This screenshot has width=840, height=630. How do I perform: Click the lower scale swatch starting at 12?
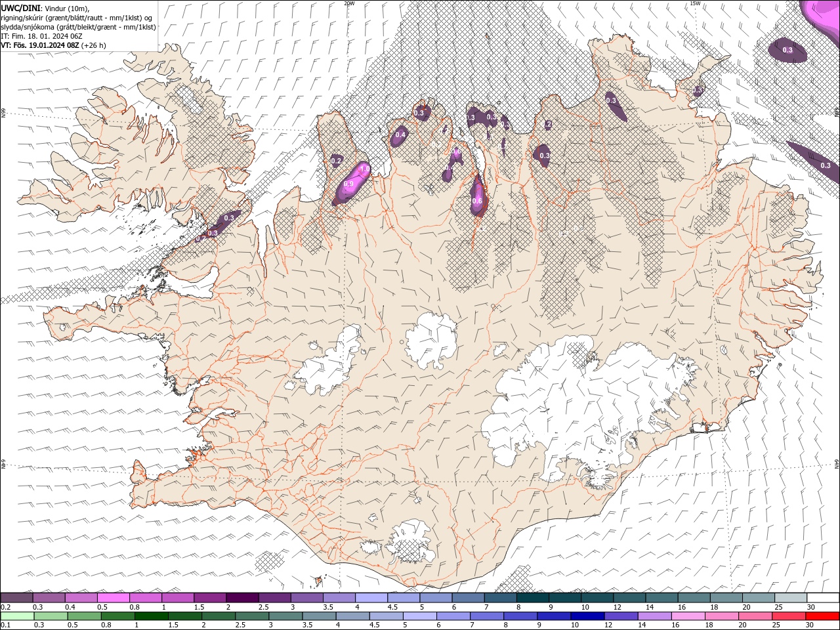pos(621,616)
